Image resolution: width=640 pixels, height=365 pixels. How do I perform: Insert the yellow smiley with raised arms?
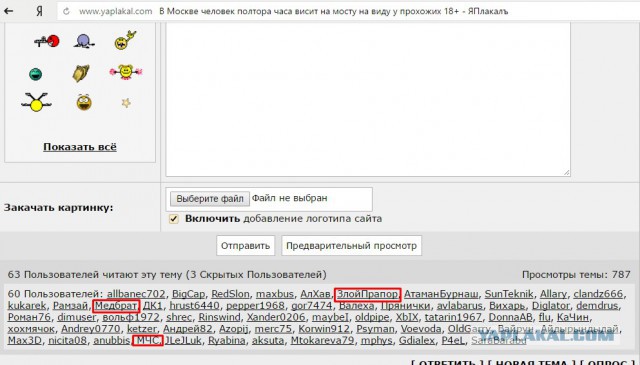click(36, 102)
